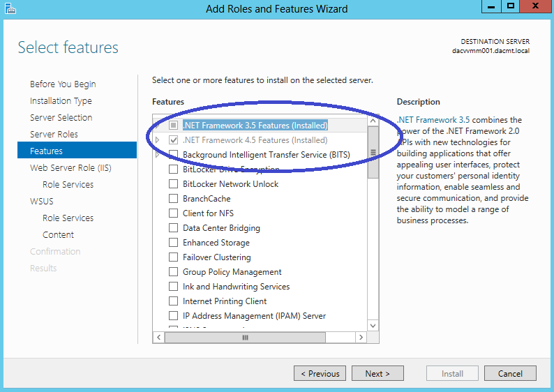Viewport: 554px width, 392px height.
Task: Maximize the wizard window
Action: [x=510, y=6]
